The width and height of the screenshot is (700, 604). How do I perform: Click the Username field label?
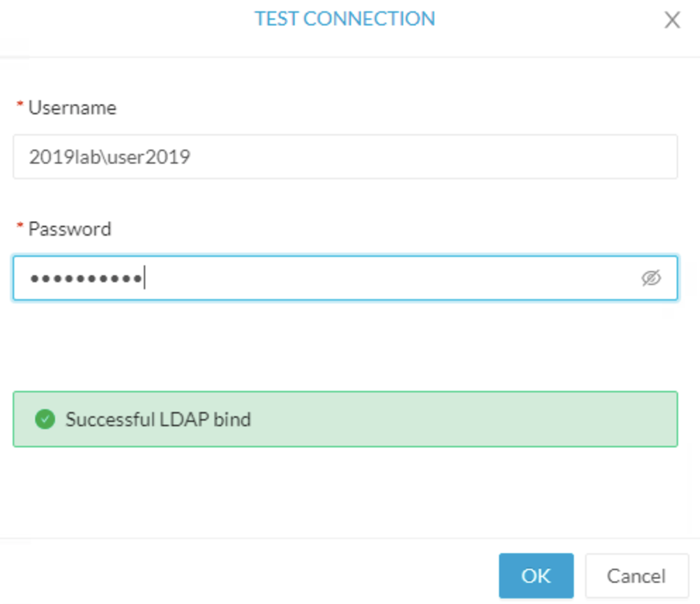73,107
